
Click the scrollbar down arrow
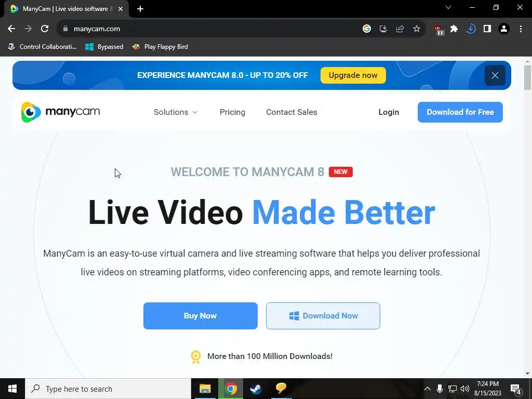(x=527, y=374)
